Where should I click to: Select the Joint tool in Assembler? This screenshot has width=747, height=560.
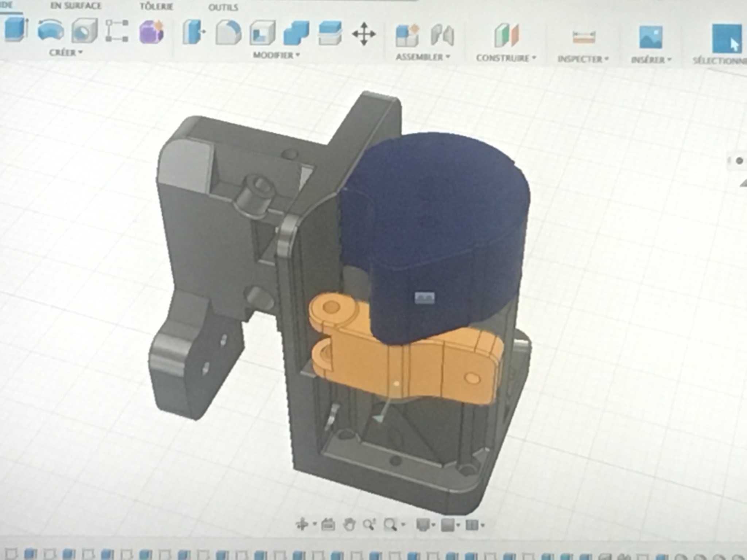(x=442, y=36)
